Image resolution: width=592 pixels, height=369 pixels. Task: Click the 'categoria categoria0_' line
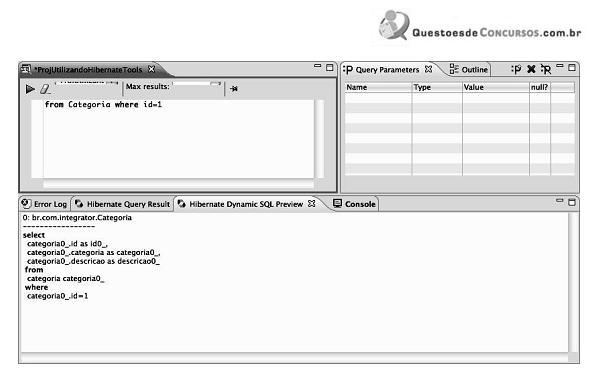click(x=66, y=279)
